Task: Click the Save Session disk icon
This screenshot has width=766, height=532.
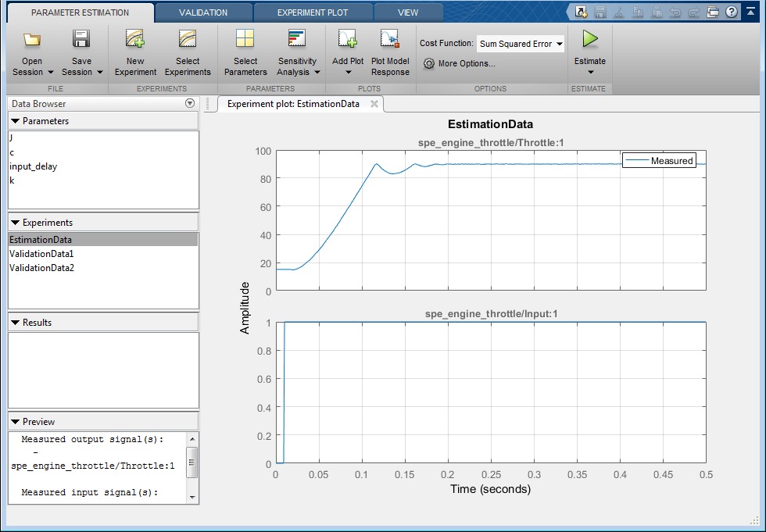Action: pos(81,38)
